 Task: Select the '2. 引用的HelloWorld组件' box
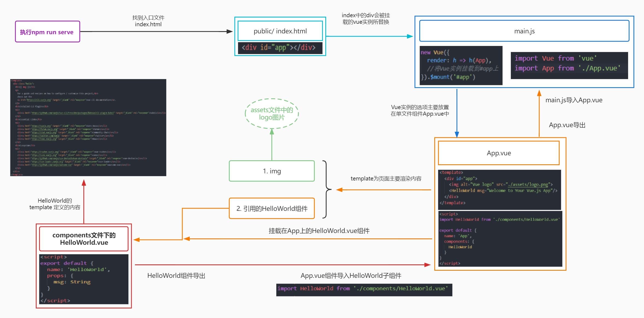[272, 208]
